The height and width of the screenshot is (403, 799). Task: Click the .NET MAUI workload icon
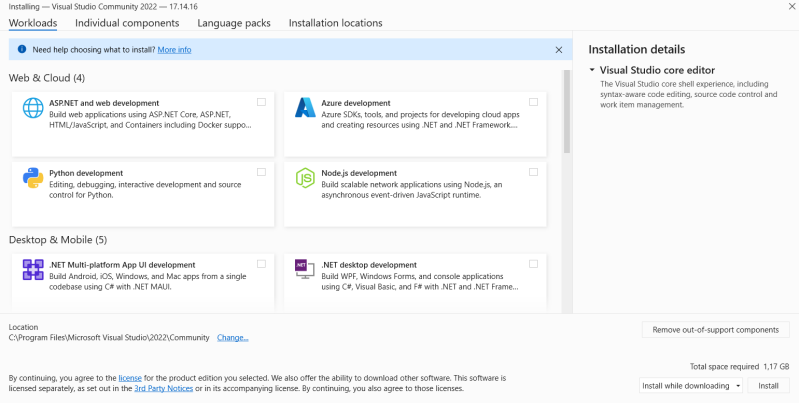coord(33,270)
